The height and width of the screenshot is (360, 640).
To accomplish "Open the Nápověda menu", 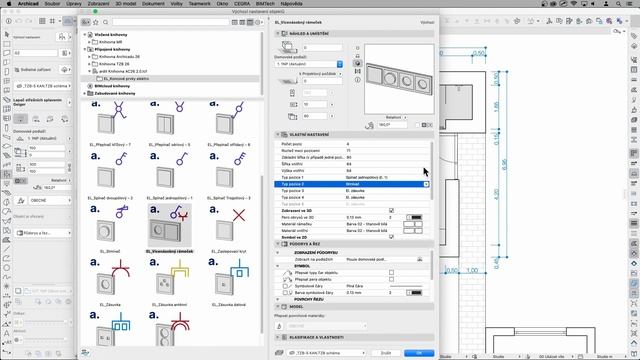I will tap(291, 4).
